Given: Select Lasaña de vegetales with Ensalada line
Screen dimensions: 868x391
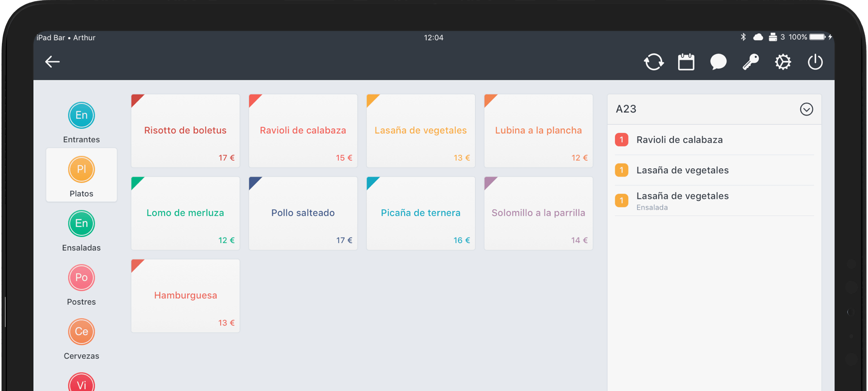Looking at the screenshot, I should click(715, 201).
